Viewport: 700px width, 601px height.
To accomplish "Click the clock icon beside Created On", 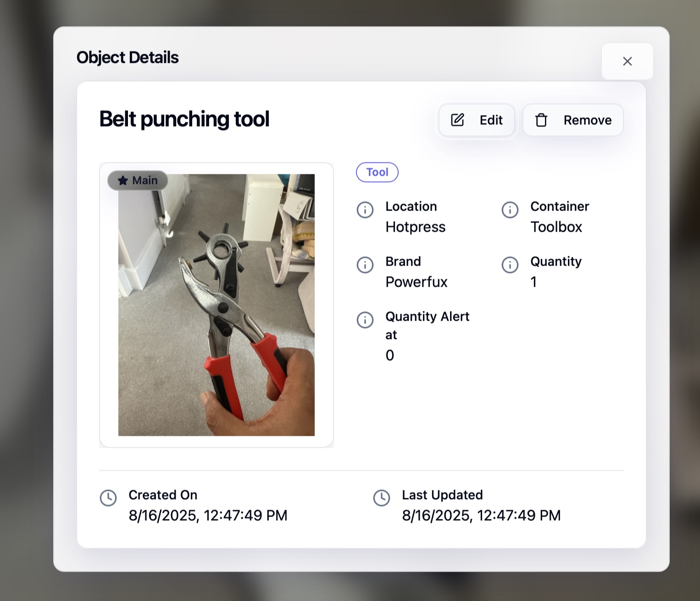I will [x=108, y=498].
